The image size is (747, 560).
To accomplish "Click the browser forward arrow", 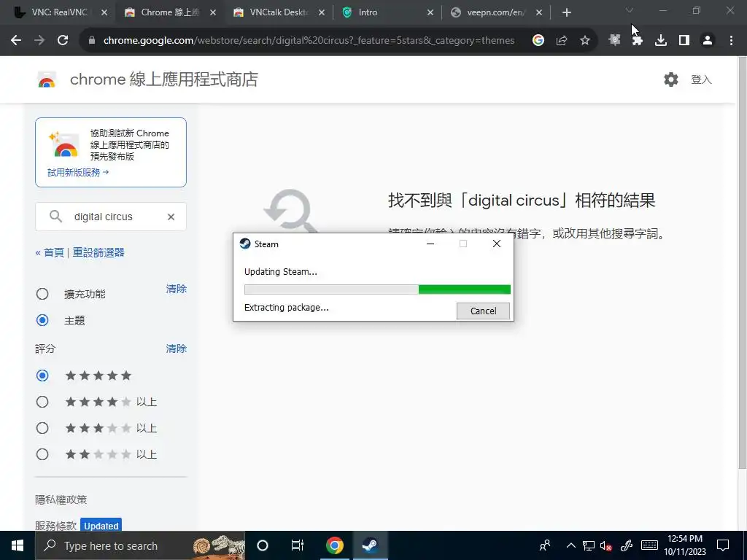I will (39, 41).
